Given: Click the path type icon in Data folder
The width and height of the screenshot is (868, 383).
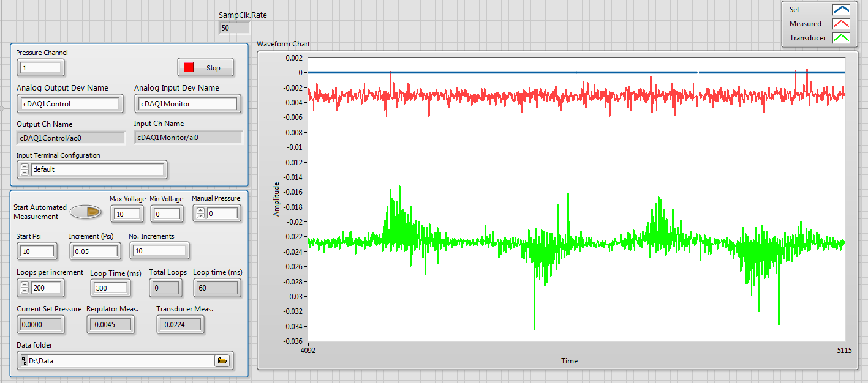Looking at the screenshot, I should tap(24, 361).
